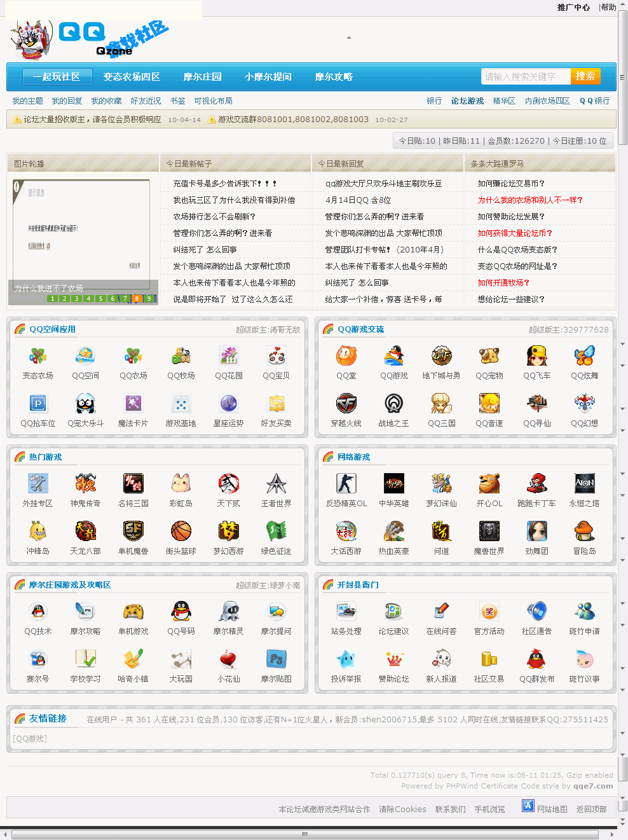The height and width of the screenshot is (840, 628).
Task: Open the 反恐精英OL icon
Action: coord(346,484)
